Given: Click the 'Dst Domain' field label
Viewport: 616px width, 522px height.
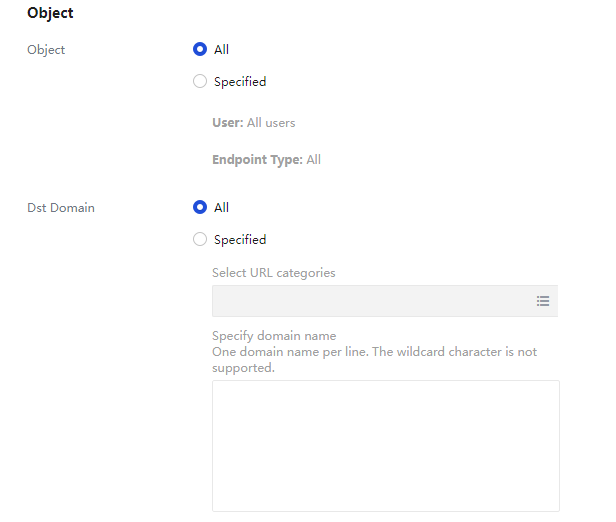Looking at the screenshot, I should coord(61,208).
